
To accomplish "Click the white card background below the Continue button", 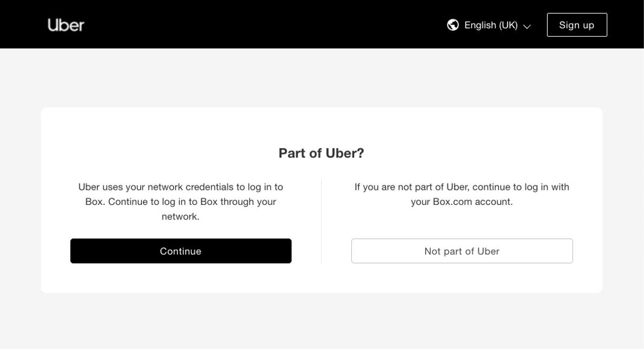I will pyautogui.click(x=180, y=278).
